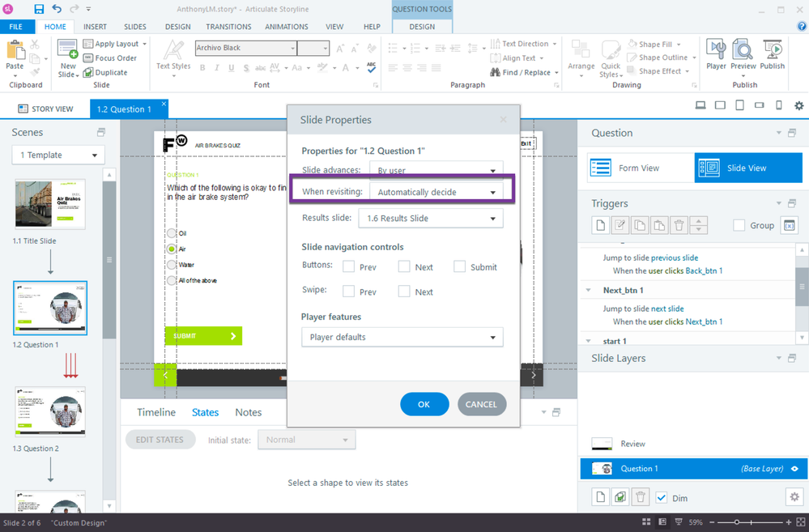Duplicate the selected layer icon

click(620, 497)
